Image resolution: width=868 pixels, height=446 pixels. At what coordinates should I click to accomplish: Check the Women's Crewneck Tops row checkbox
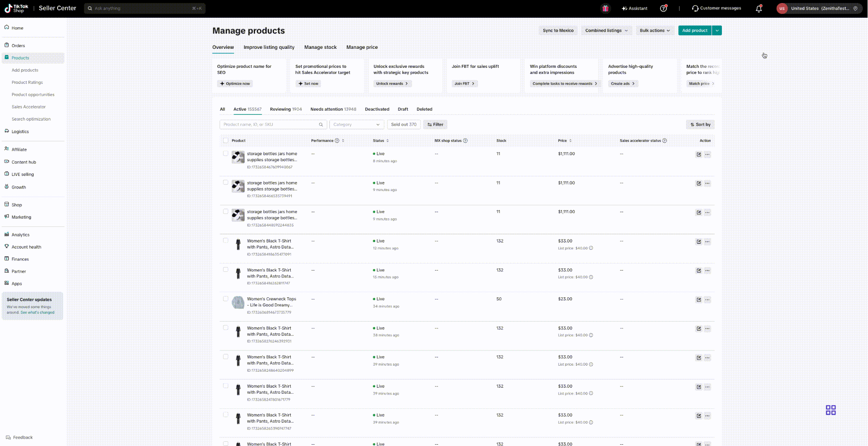[226, 299]
